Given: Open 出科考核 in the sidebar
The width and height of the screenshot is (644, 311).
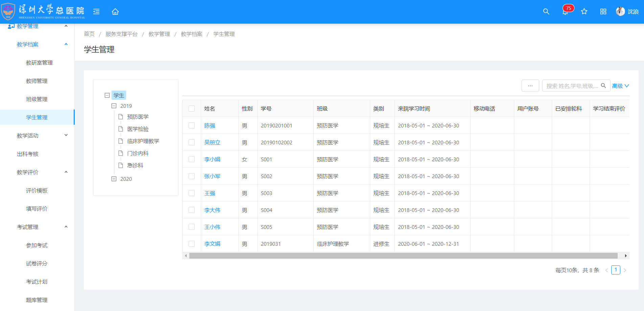Looking at the screenshot, I should [28, 154].
